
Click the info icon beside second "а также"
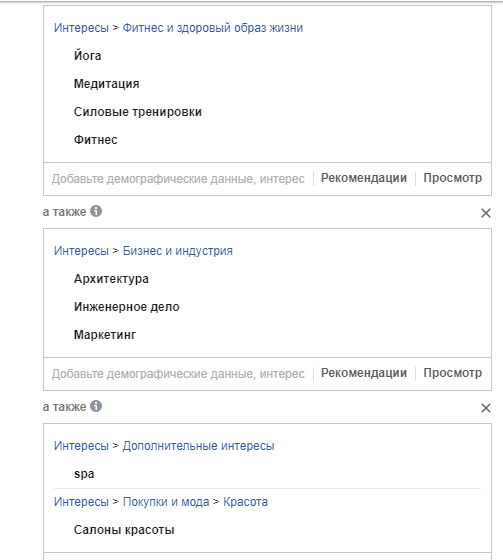click(96, 406)
